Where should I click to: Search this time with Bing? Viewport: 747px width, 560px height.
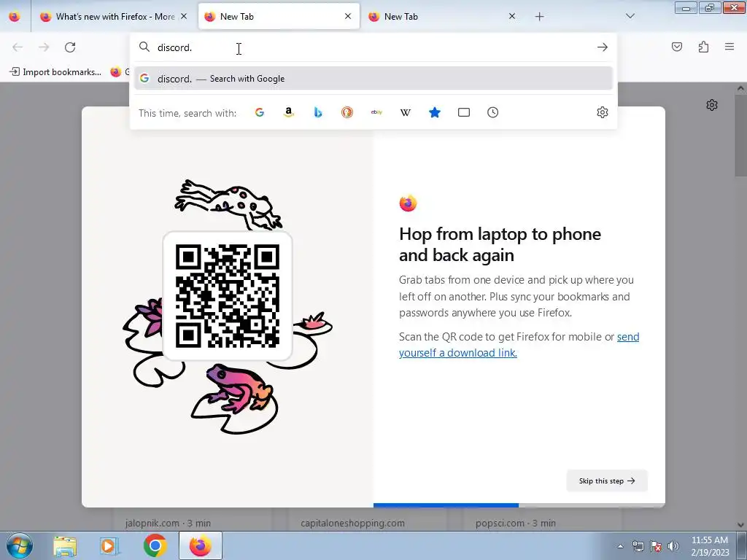pyautogui.click(x=318, y=112)
